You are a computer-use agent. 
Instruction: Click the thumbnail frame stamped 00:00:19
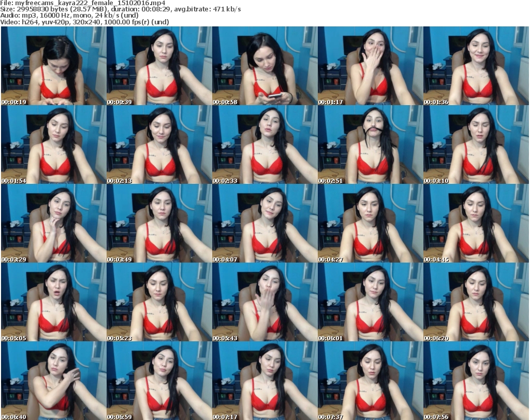click(54, 66)
